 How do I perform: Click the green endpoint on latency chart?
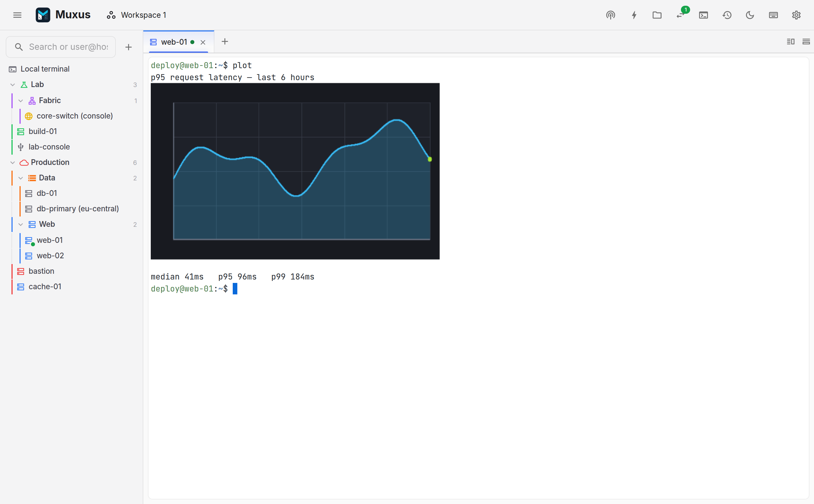pos(430,159)
